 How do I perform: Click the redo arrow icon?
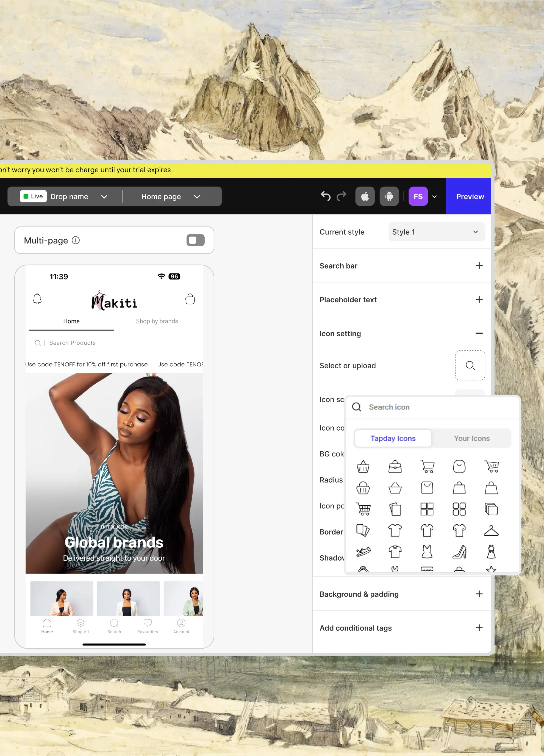pyautogui.click(x=342, y=196)
